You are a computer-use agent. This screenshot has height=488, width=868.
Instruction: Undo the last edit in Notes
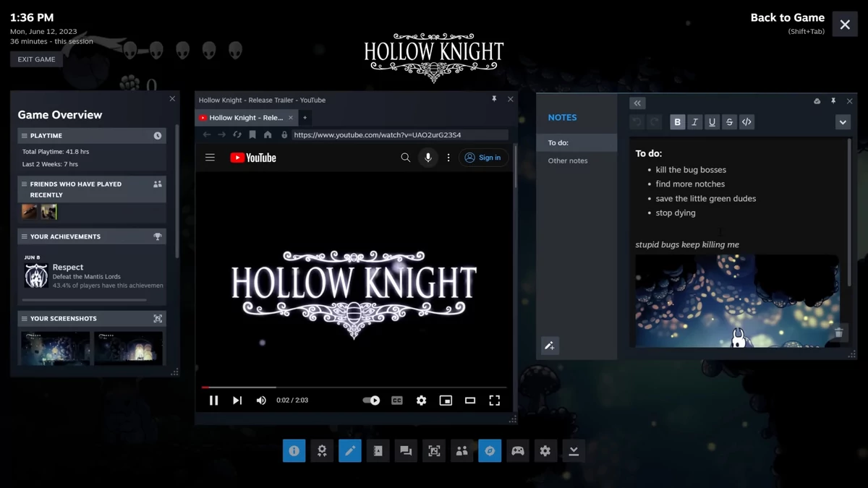[x=637, y=122]
